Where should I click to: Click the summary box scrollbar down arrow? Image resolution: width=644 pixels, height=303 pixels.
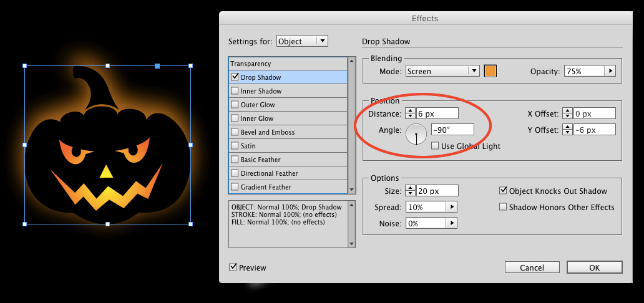click(x=351, y=244)
